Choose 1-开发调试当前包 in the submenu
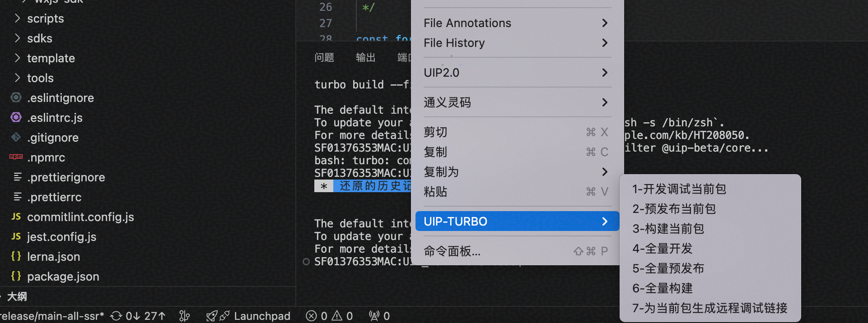This screenshot has height=323, width=868. click(x=710, y=189)
